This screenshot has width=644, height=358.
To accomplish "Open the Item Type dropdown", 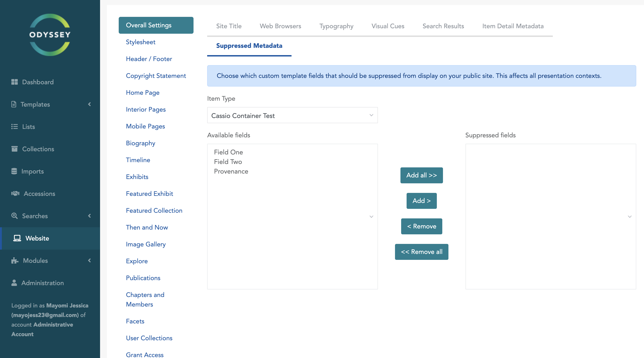I will pos(292,115).
